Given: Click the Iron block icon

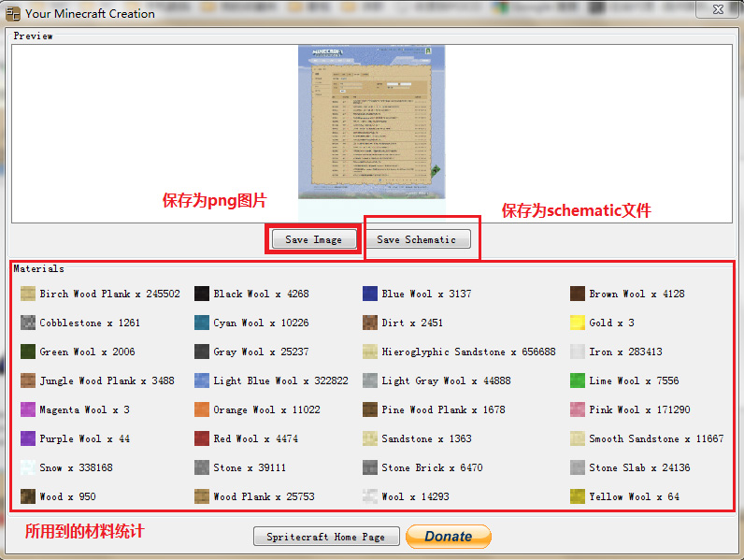Looking at the screenshot, I should point(578,352).
